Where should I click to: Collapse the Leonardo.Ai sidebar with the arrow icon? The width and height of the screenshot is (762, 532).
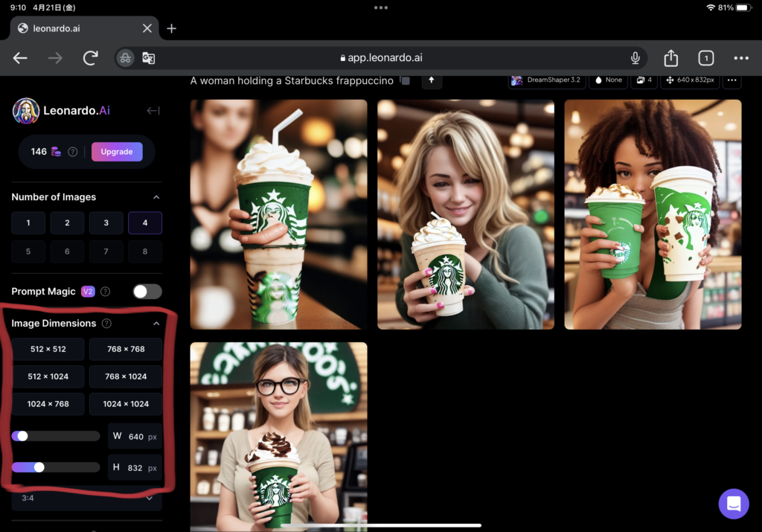click(153, 111)
